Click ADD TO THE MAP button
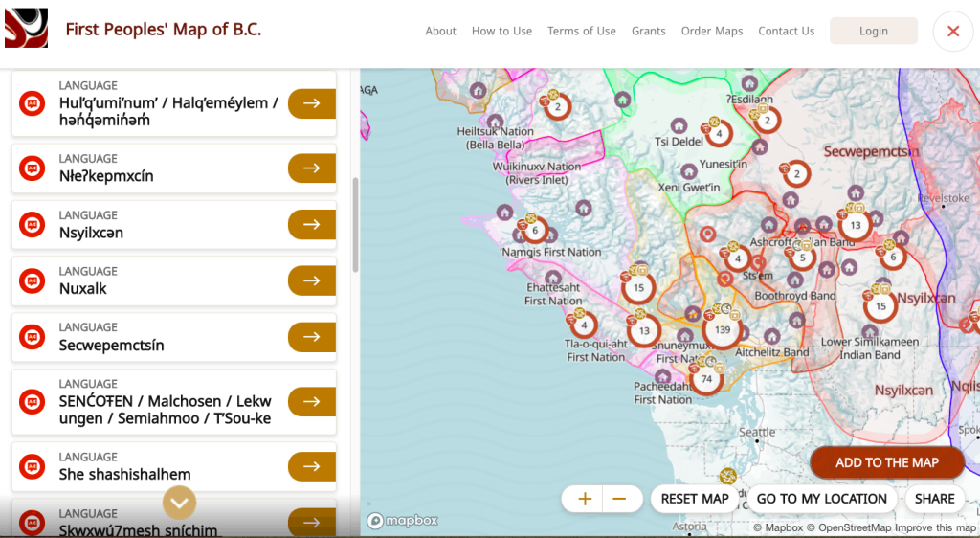 tap(886, 462)
